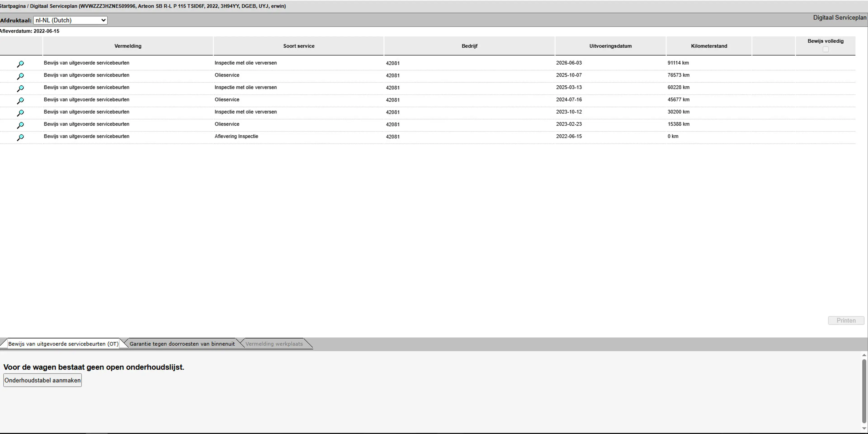Open the Afdruktaal language dropdown

coord(71,20)
